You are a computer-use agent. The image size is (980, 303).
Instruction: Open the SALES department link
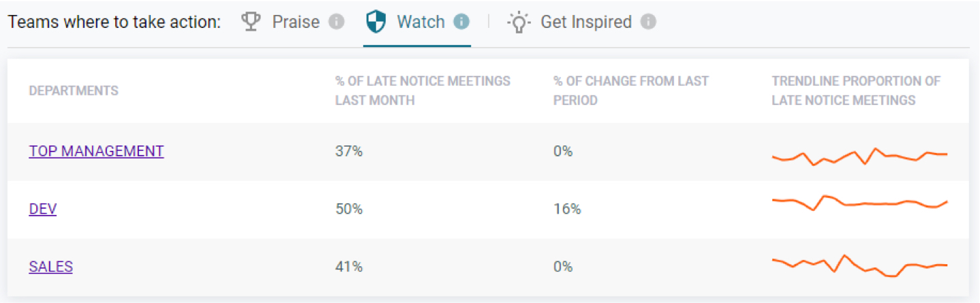50,267
